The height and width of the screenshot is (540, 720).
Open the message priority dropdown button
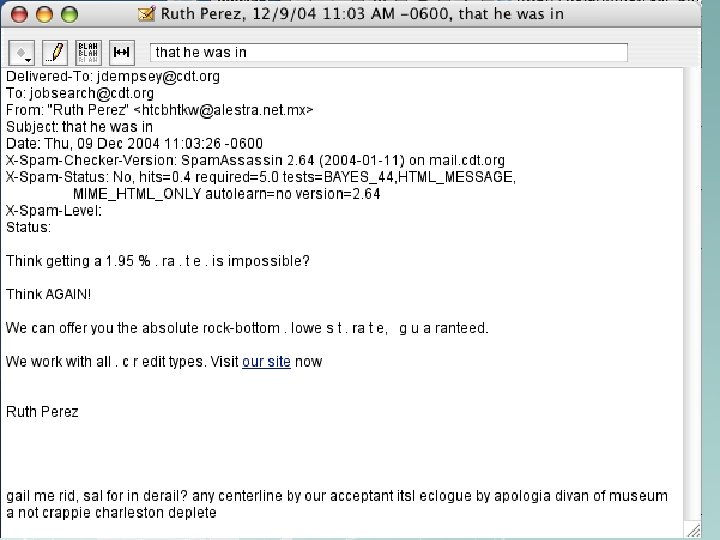pyautogui.click(x=23, y=52)
